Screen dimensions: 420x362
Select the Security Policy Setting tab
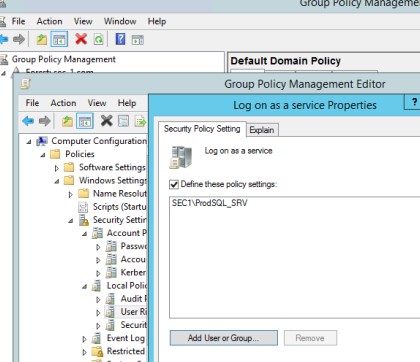pyautogui.click(x=202, y=129)
